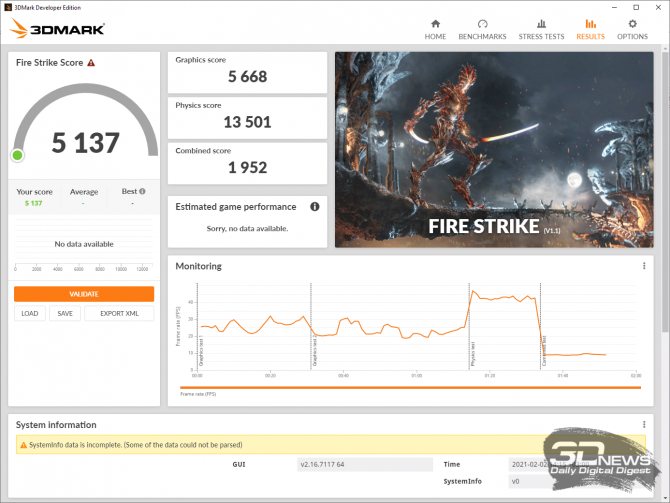The height and width of the screenshot is (503, 670).
Task: Click the 3DMark logo
Action: point(57,28)
